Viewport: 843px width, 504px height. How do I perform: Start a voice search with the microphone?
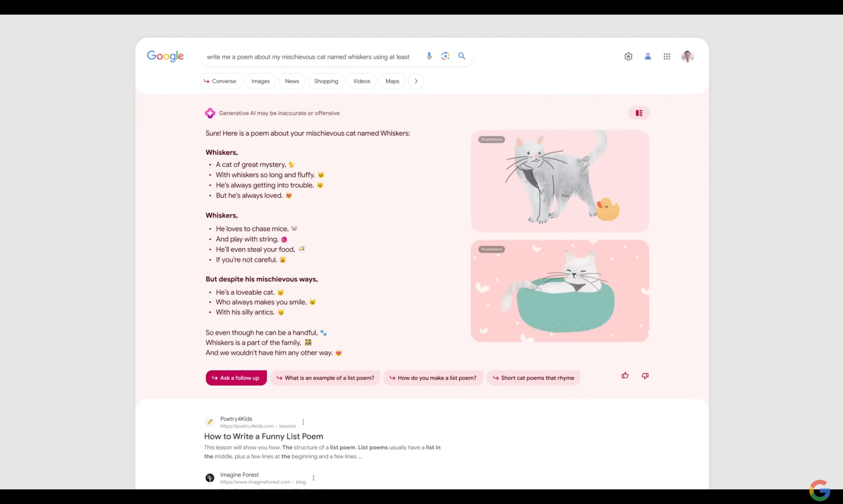[x=429, y=56]
